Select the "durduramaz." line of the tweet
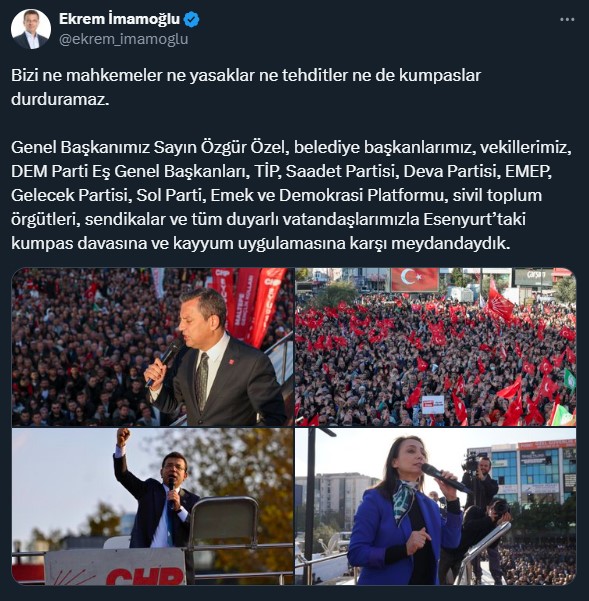This screenshot has width=589, height=601. pos(60,99)
